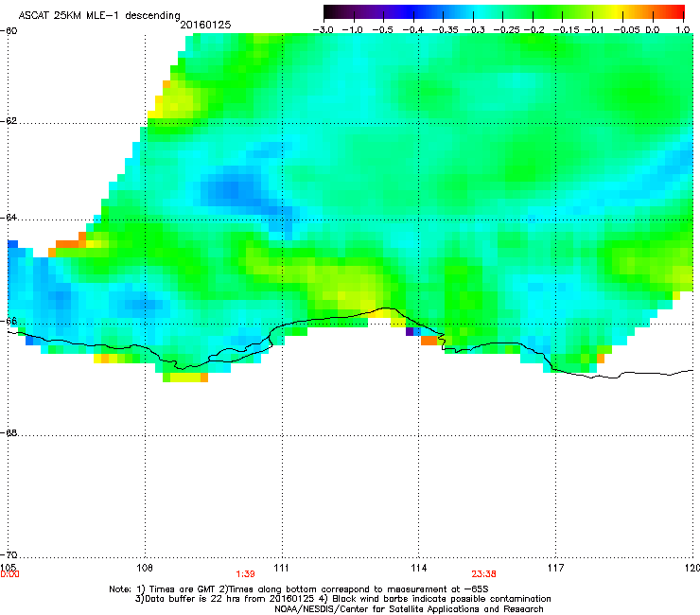Click the colorbar label -0.05

tap(626, 30)
